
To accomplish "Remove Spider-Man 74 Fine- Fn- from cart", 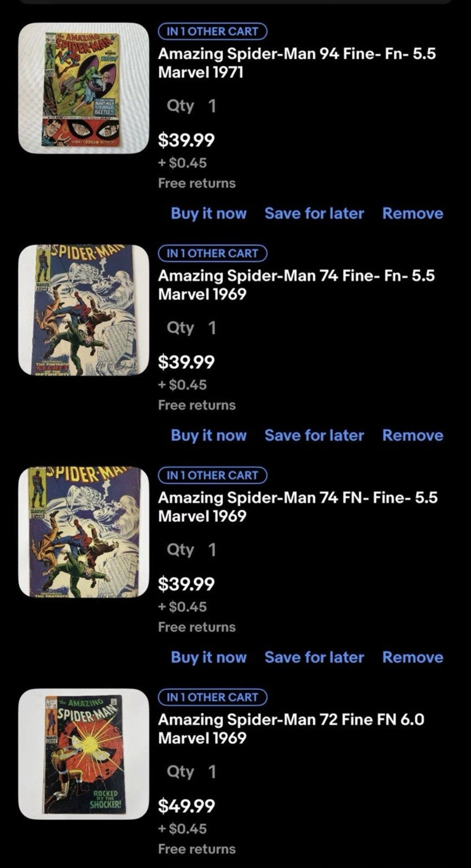I will (412, 436).
